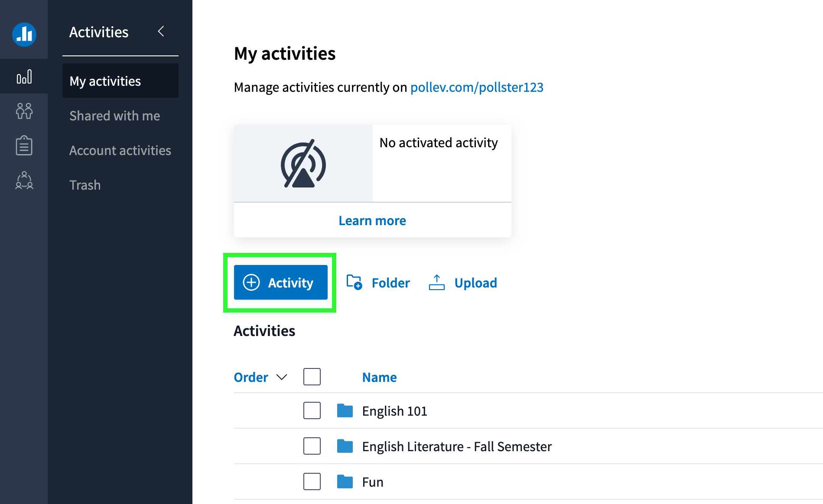Viewport: 823px width, 504px height.
Task: Click the English 101 folder icon
Action: (345, 410)
